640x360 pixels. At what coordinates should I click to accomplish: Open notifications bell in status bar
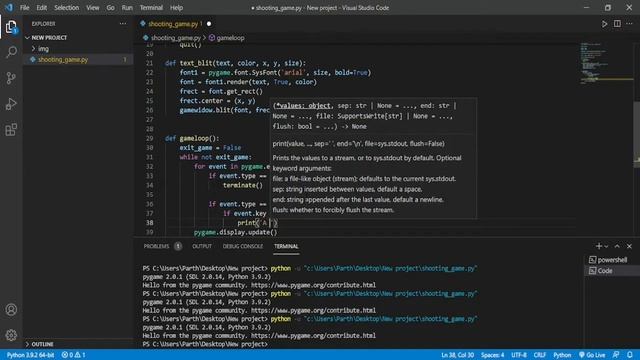click(x=630, y=355)
